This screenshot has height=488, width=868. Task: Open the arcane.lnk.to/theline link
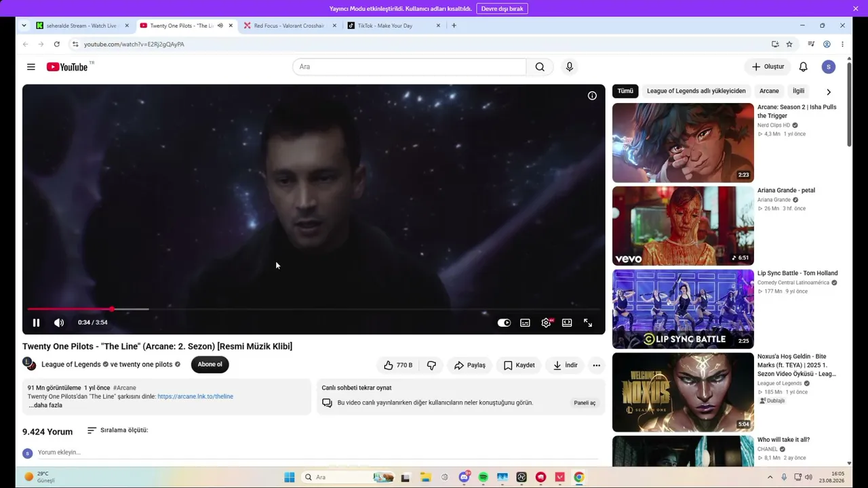(x=195, y=396)
